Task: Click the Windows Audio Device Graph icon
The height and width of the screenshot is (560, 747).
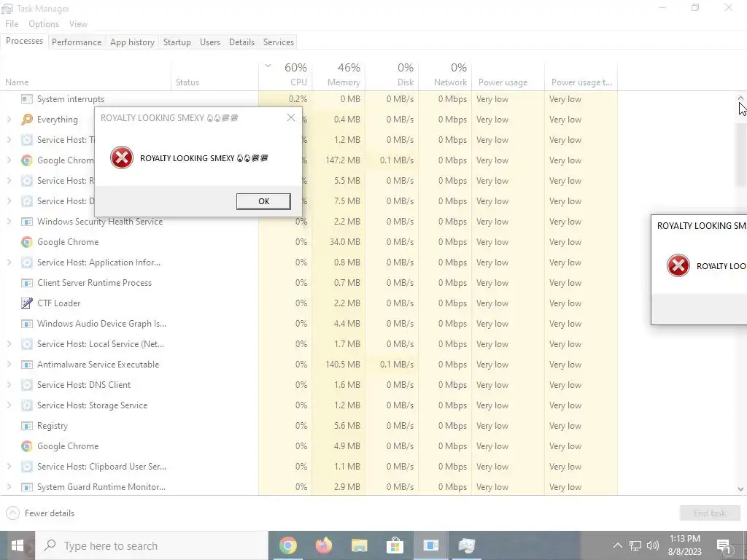Action: point(27,324)
